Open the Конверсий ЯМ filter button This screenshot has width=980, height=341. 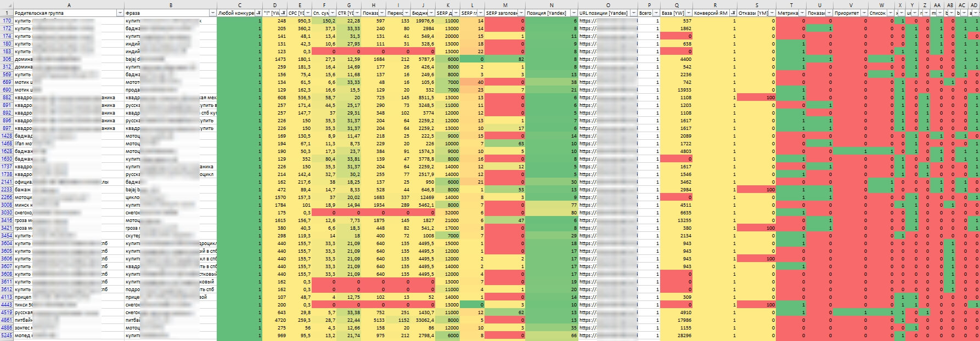point(734,13)
